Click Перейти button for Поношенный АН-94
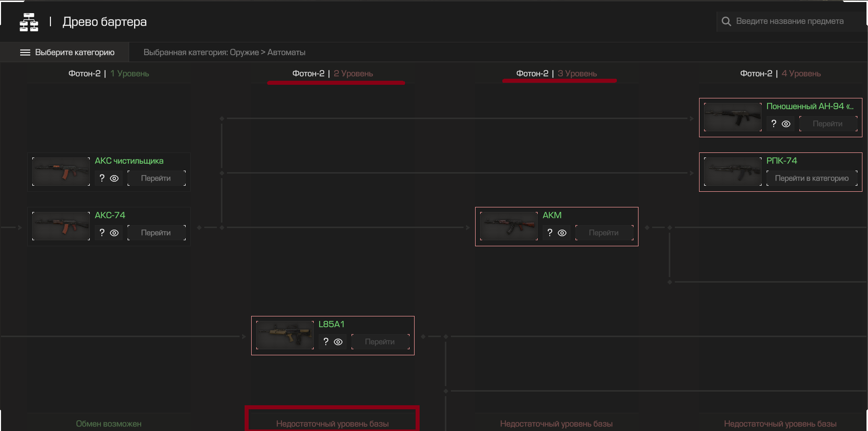 click(x=828, y=124)
